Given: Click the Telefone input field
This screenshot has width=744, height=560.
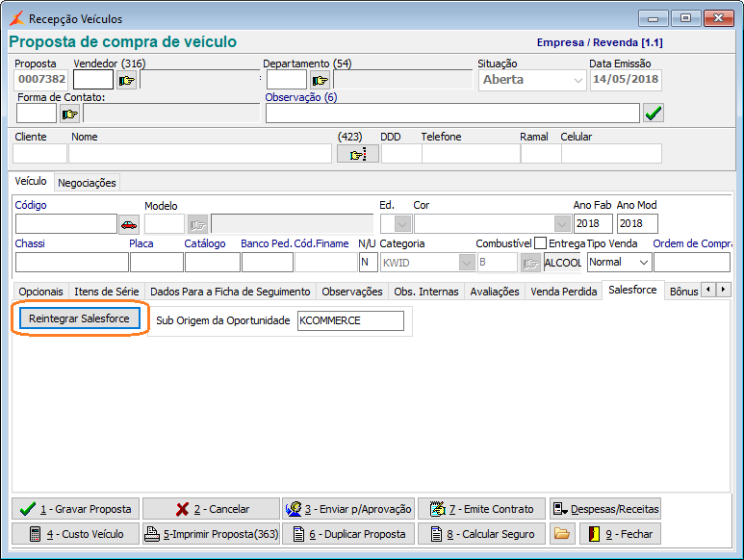Looking at the screenshot, I should coord(471,154).
